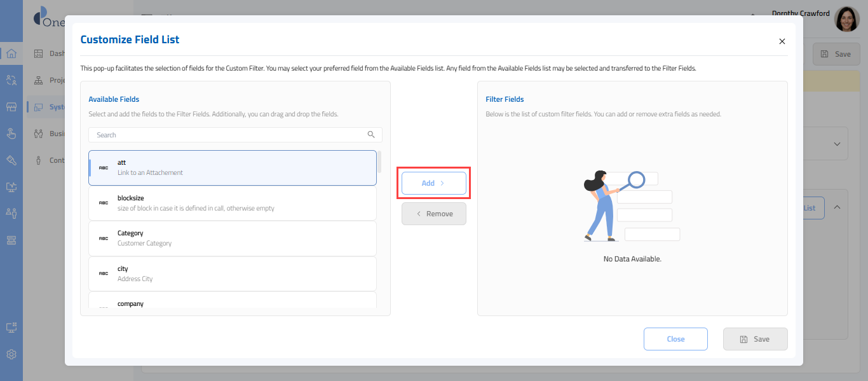
Task: Click into the Available Fields search box
Action: (x=229, y=135)
